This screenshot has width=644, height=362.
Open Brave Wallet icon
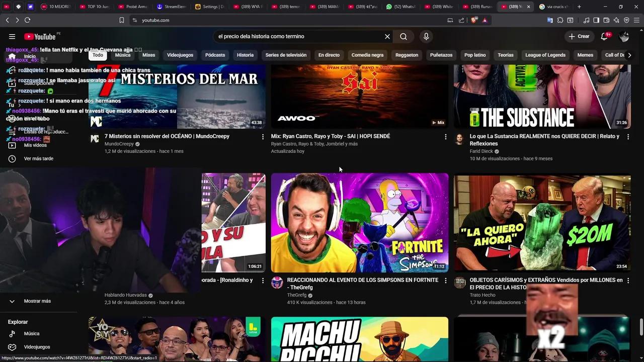click(x=606, y=20)
